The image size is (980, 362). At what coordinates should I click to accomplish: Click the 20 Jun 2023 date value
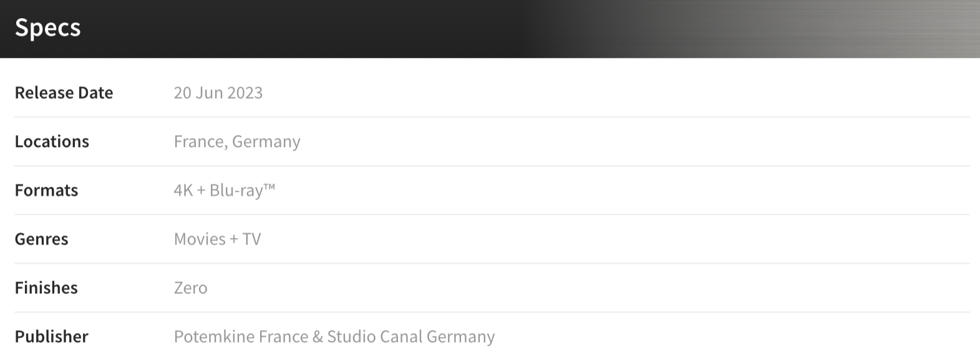click(218, 93)
